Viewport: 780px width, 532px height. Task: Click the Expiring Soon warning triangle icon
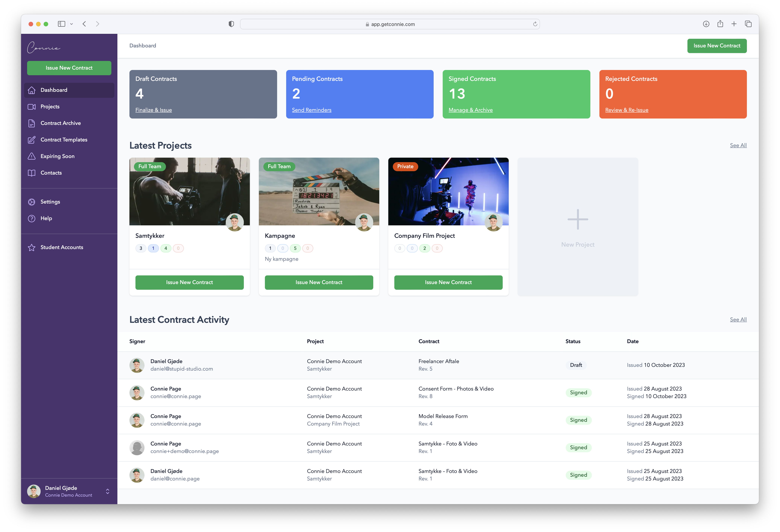[x=32, y=156]
